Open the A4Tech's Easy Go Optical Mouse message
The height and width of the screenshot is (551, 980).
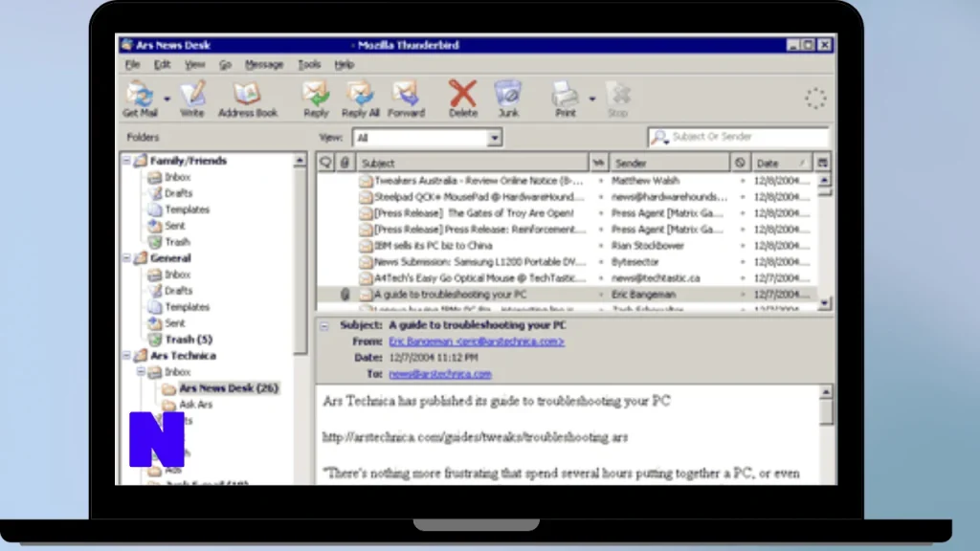479,278
